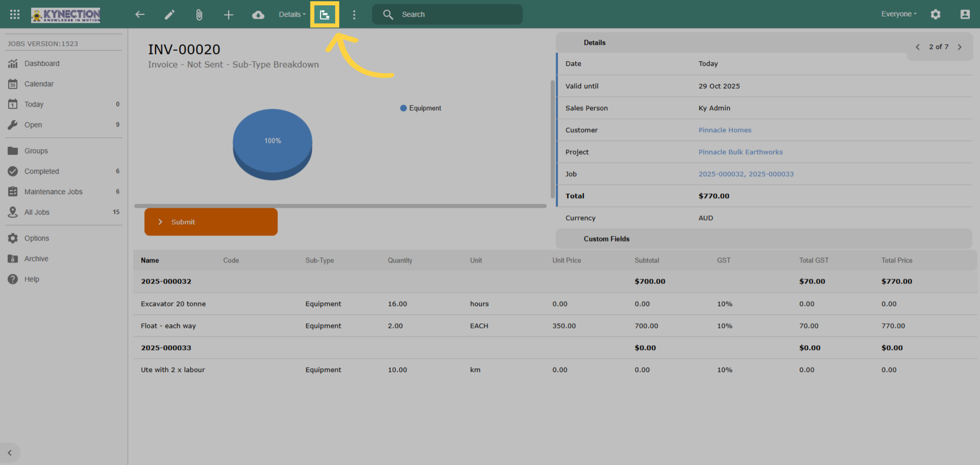Open All Jobs list

click(64, 212)
